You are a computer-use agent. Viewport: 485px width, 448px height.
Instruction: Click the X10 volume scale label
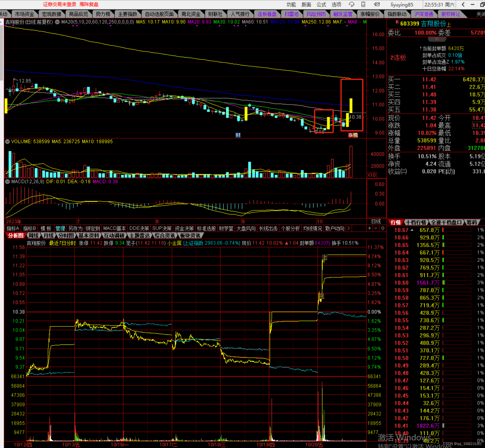(x=371, y=175)
